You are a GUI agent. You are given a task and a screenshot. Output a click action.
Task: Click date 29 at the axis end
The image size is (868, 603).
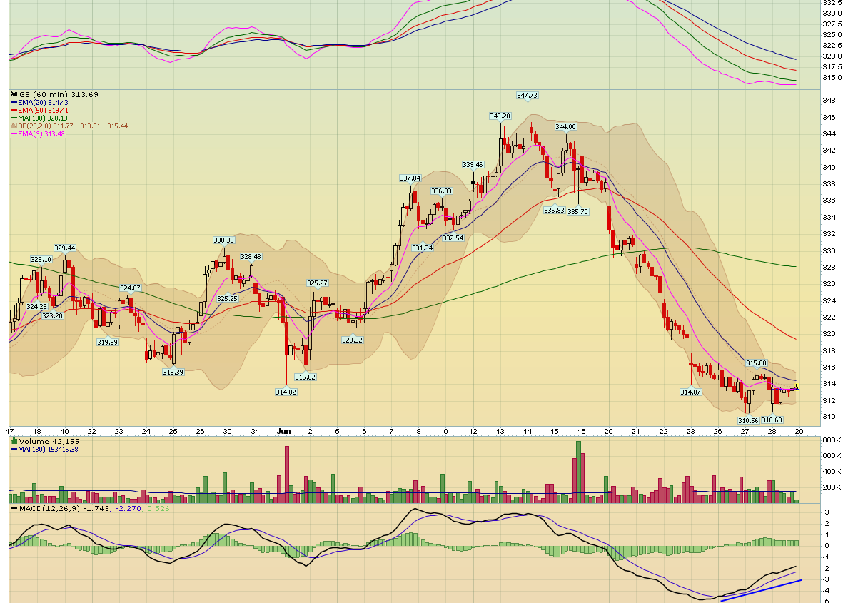coord(799,432)
